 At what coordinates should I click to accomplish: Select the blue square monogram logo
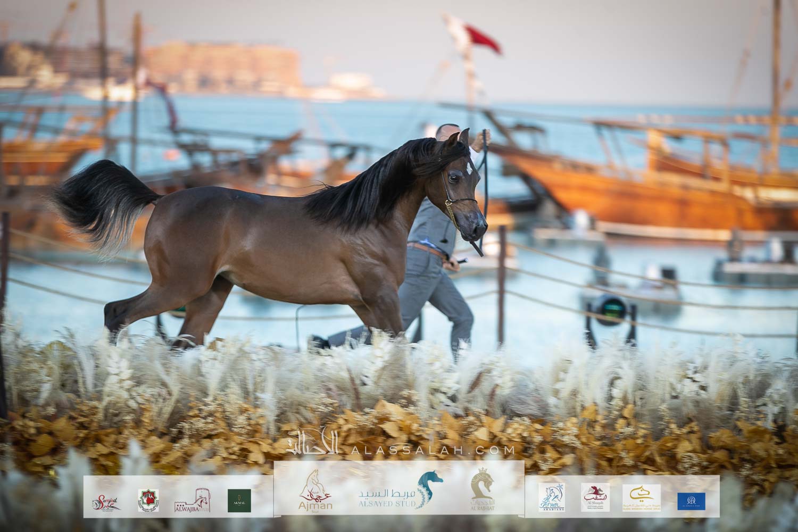point(691,501)
